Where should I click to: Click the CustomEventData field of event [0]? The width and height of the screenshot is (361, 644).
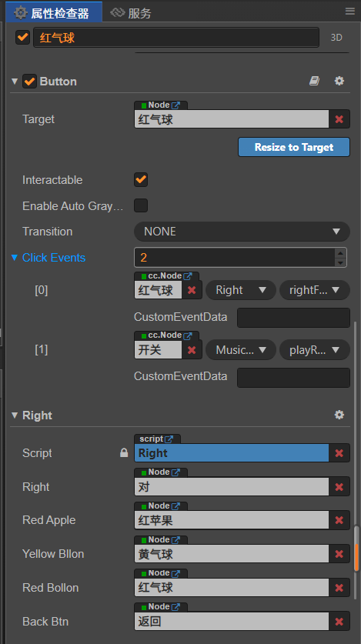click(293, 318)
